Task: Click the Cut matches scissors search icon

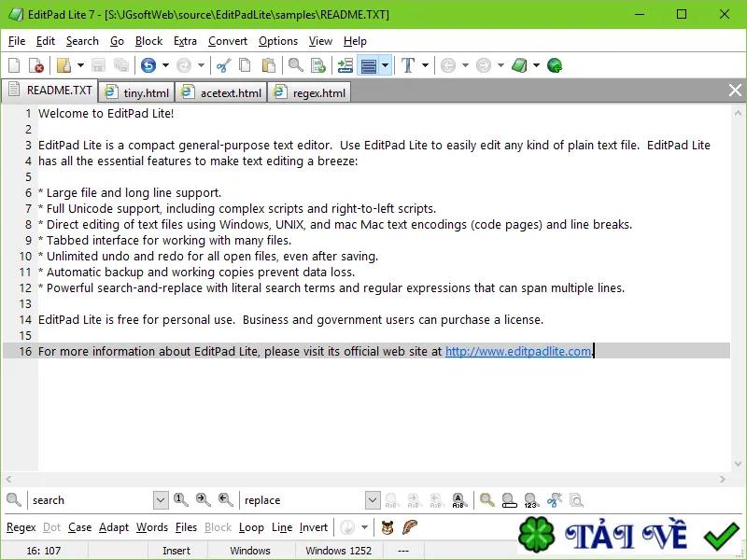Action: tap(554, 500)
